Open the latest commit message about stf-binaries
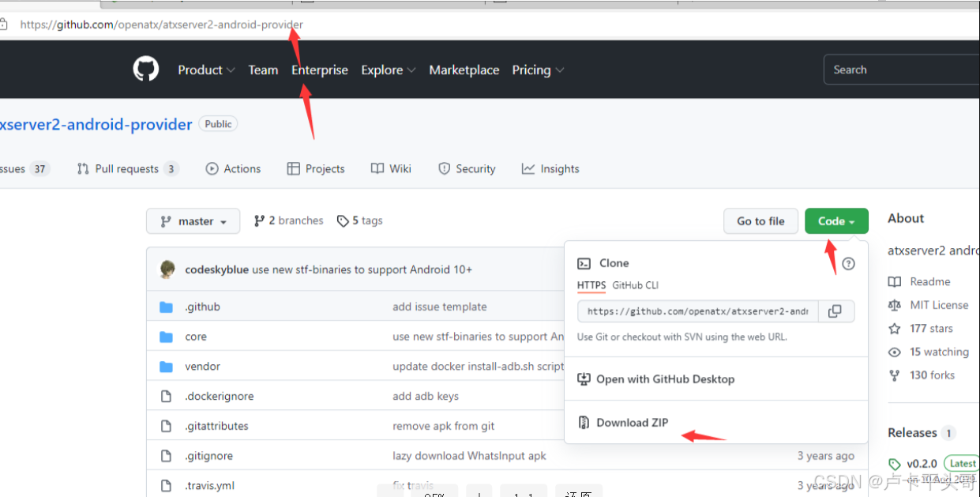The height and width of the screenshot is (497, 980). (362, 269)
